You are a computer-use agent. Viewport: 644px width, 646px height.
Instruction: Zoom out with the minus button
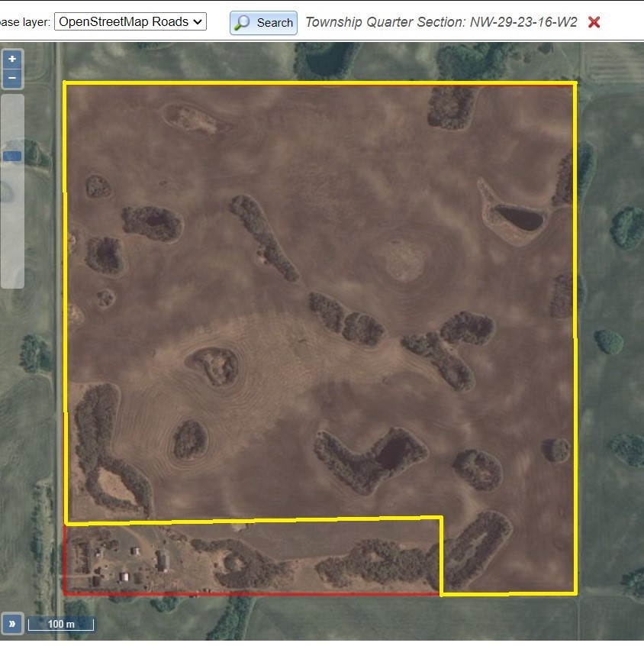coord(12,78)
